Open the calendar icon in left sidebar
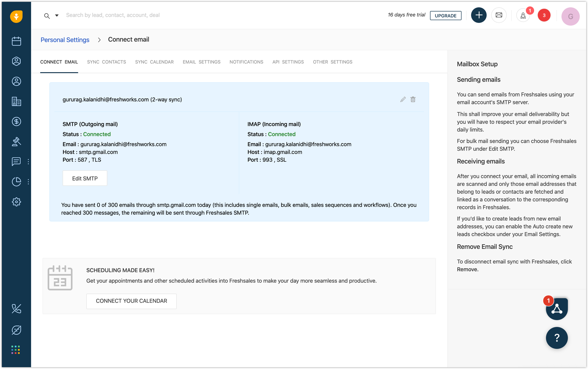Screen dimensions: 588x369 16,41
